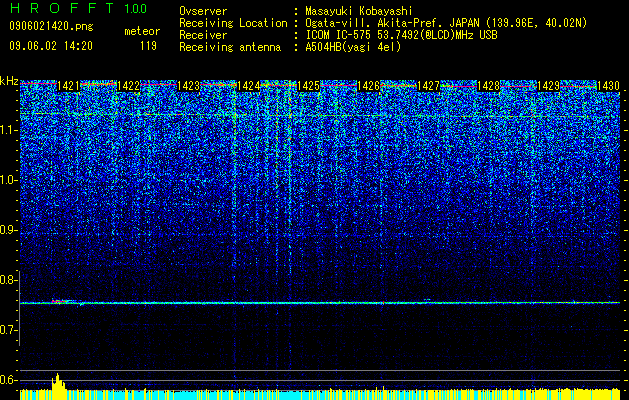
Task: Click the observer name Masayuki Kobayashi
Action: coord(359,11)
